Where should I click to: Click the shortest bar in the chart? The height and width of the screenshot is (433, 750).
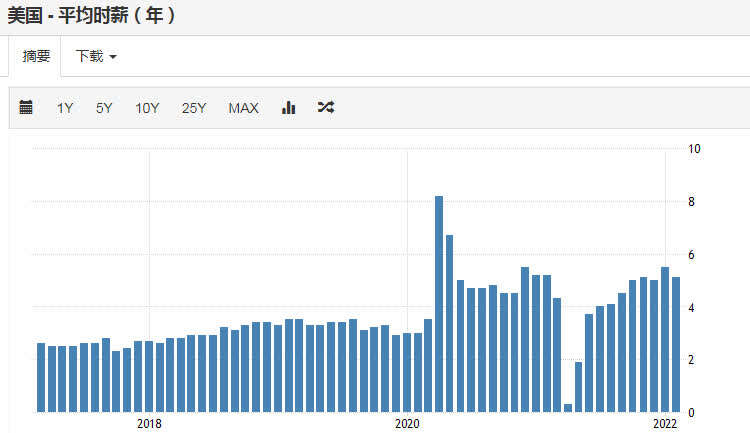[568, 408]
